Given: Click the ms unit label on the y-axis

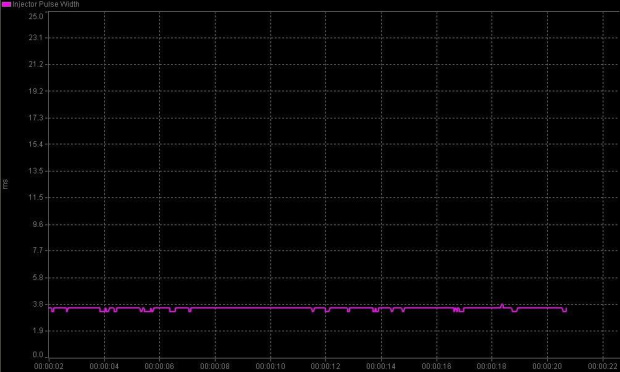Looking at the screenshot, I should [5, 184].
